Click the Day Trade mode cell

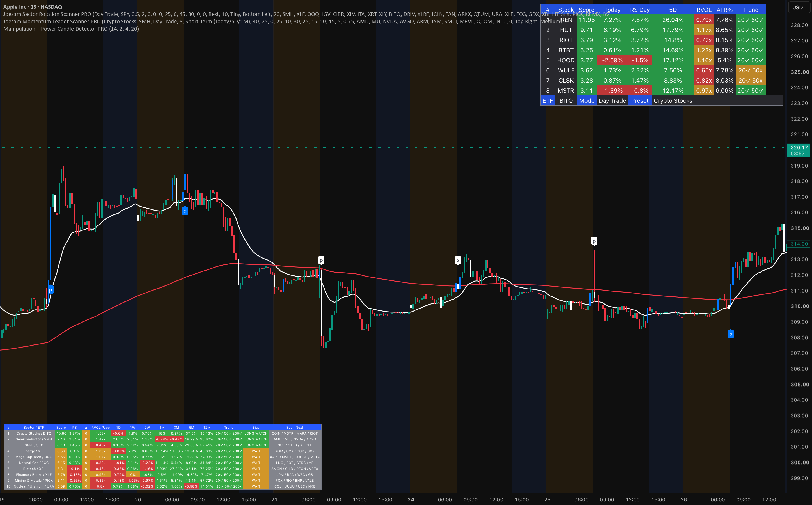(x=613, y=101)
